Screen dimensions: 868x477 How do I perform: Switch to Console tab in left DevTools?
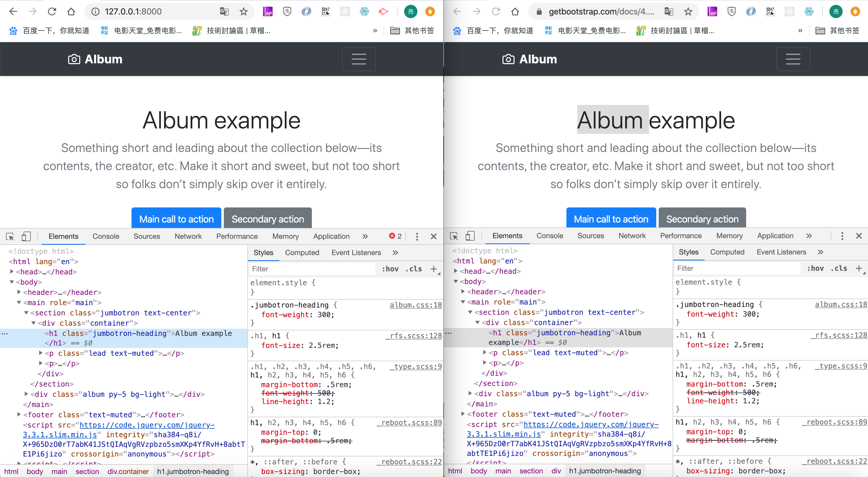pos(106,236)
